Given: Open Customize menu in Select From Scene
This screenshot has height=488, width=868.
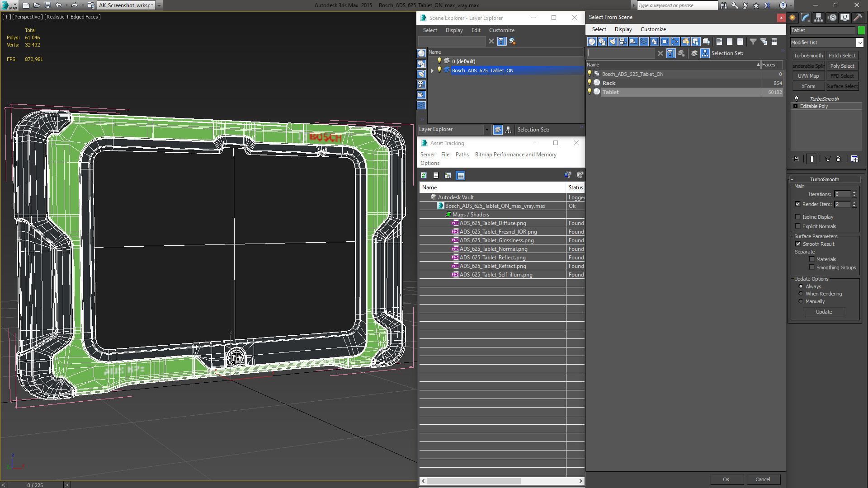Looking at the screenshot, I should 653,29.
